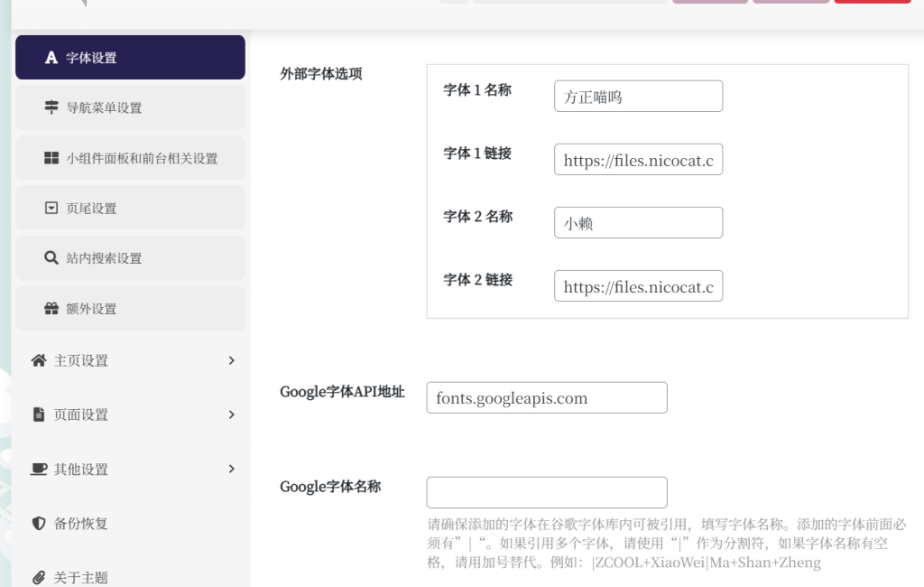Click the 字体 2 名称 label
The width and height of the screenshot is (924, 587).
coord(478,217)
